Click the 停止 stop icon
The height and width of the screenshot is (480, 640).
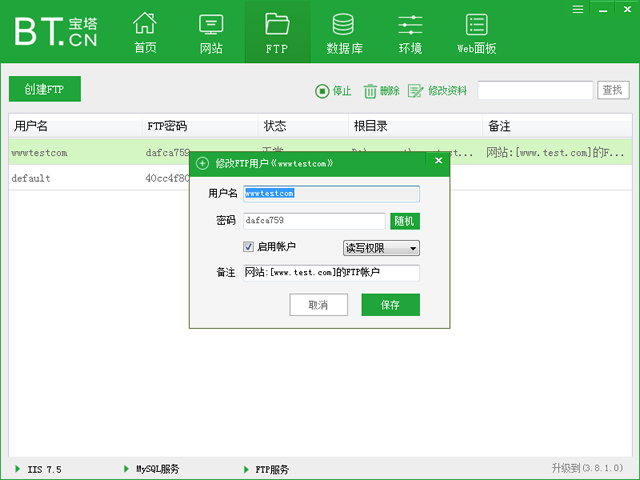(x=322, y=91)
